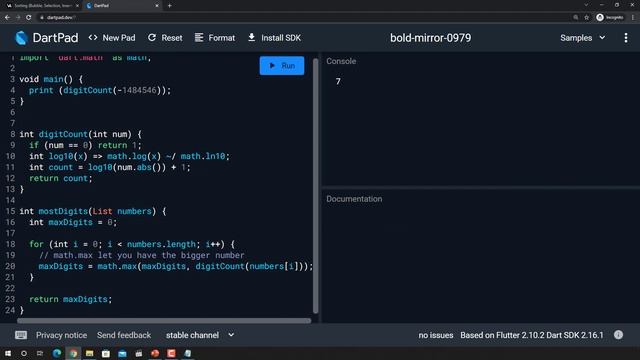Click the play triangle in Run button
The height and width of the screenshot is (360, 640).
click(272, 65)
